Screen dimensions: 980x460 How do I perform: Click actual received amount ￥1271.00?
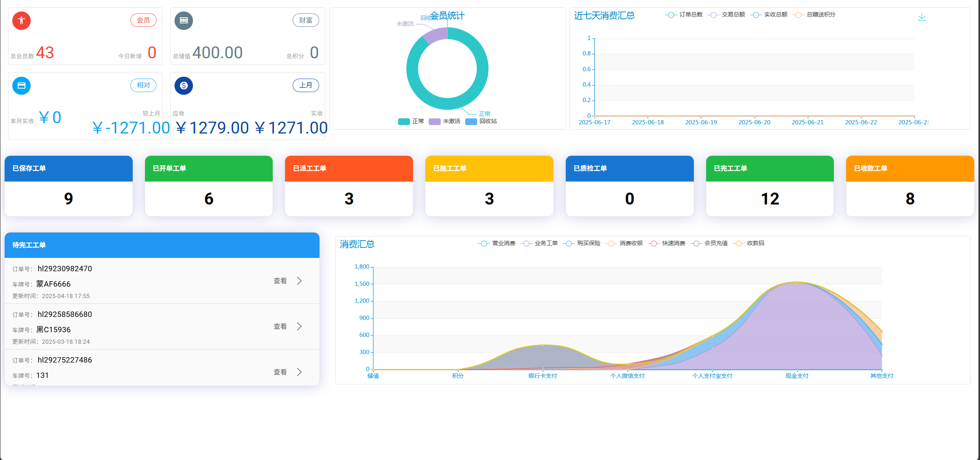click(291, 128)
